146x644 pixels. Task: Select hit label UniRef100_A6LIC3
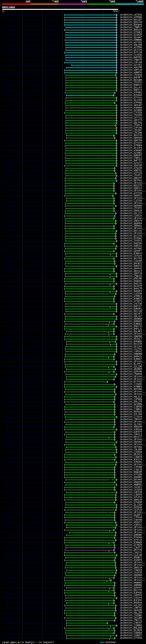[131, 397]
